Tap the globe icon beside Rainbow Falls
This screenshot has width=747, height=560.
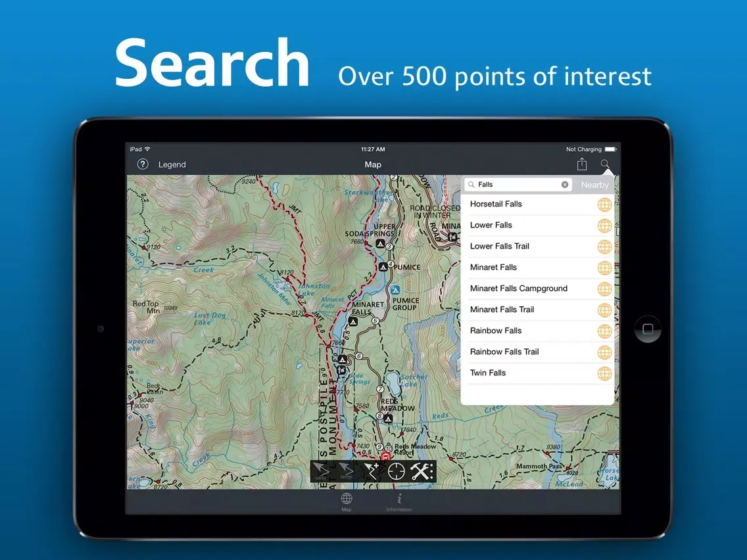tap(604, 331)
